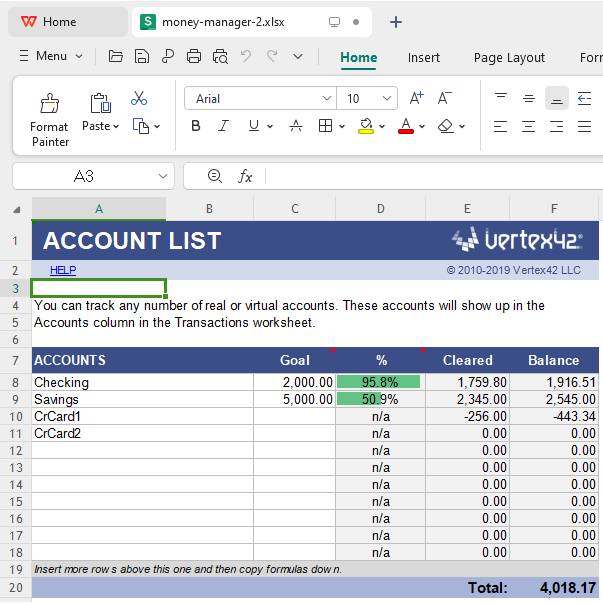Screen dimensions: 603x603
Task: Toggle bold formatting
Action: (196, 126)
